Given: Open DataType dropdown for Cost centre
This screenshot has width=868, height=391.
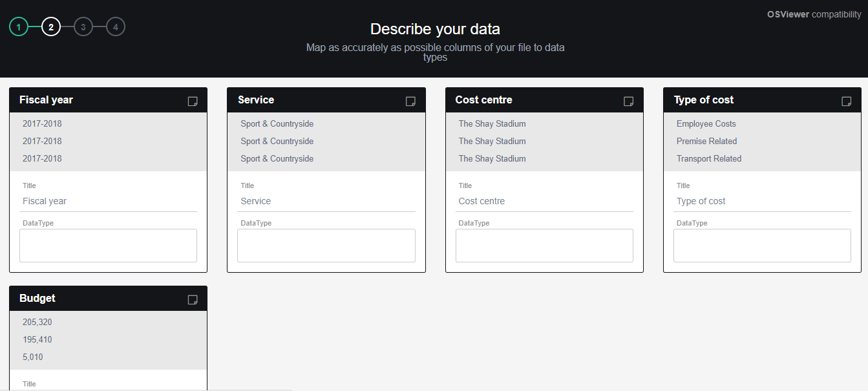Looking at the screenshot, I should 544,246.
